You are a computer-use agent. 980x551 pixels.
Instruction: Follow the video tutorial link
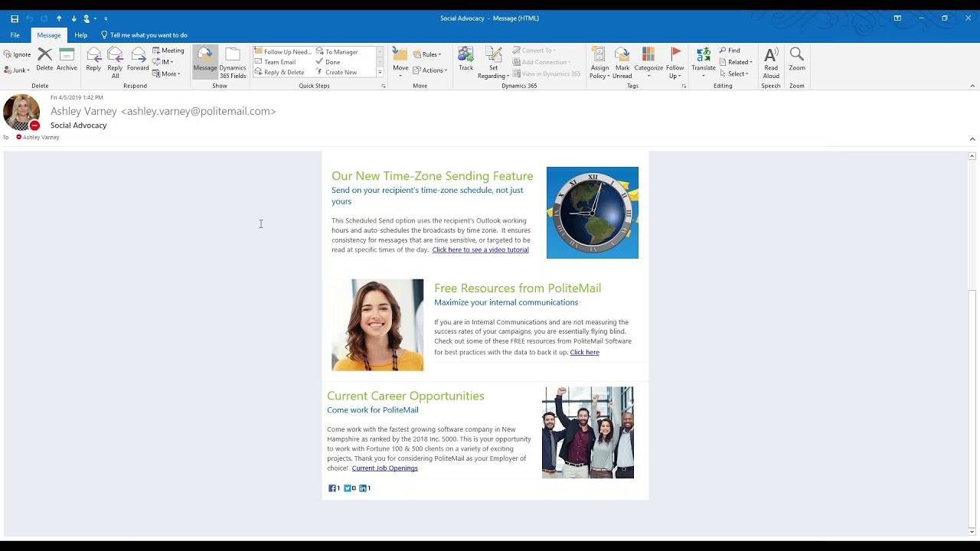point(480,249)
